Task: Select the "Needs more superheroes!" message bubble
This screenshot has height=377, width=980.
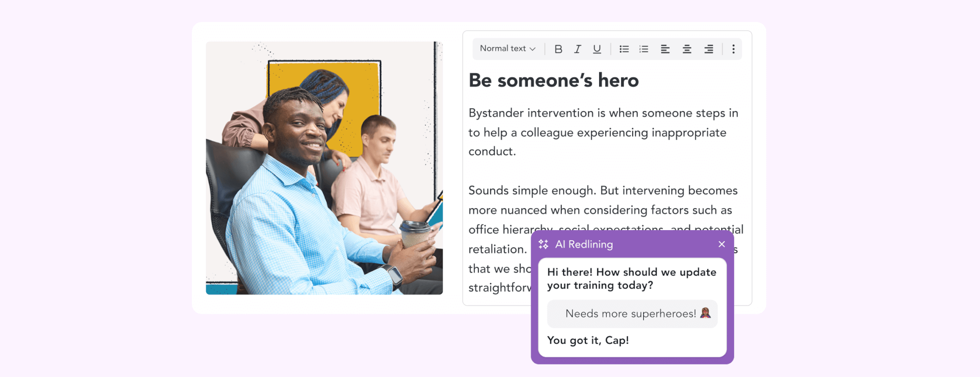Action: coord(632,314)
